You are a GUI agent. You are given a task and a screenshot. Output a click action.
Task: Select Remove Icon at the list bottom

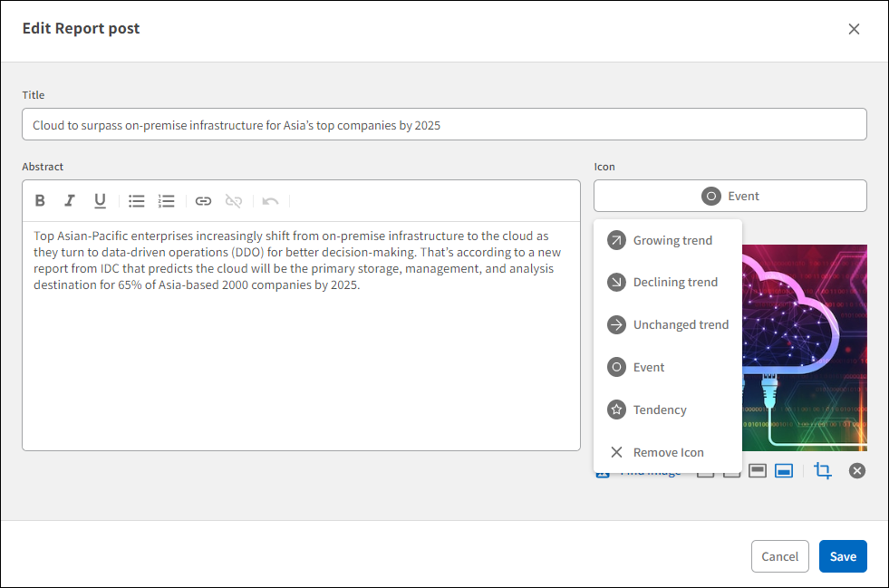click(668, 452)
